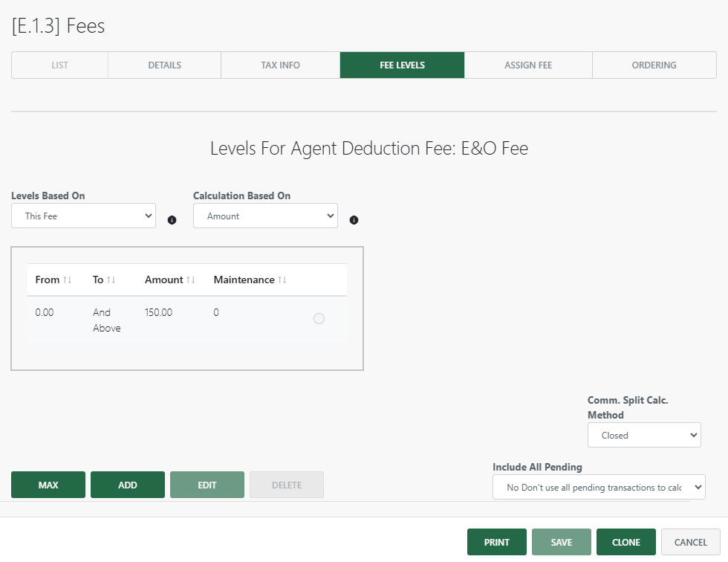Click the info icon beside Levels Based On
728x562 pixels.
pos(172,220)
